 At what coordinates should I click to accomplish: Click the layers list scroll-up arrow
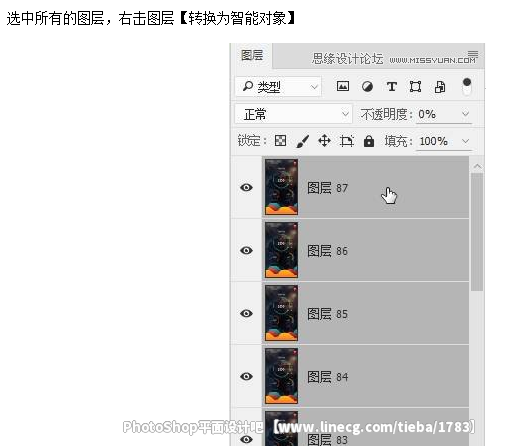click(x=477, y=166)
